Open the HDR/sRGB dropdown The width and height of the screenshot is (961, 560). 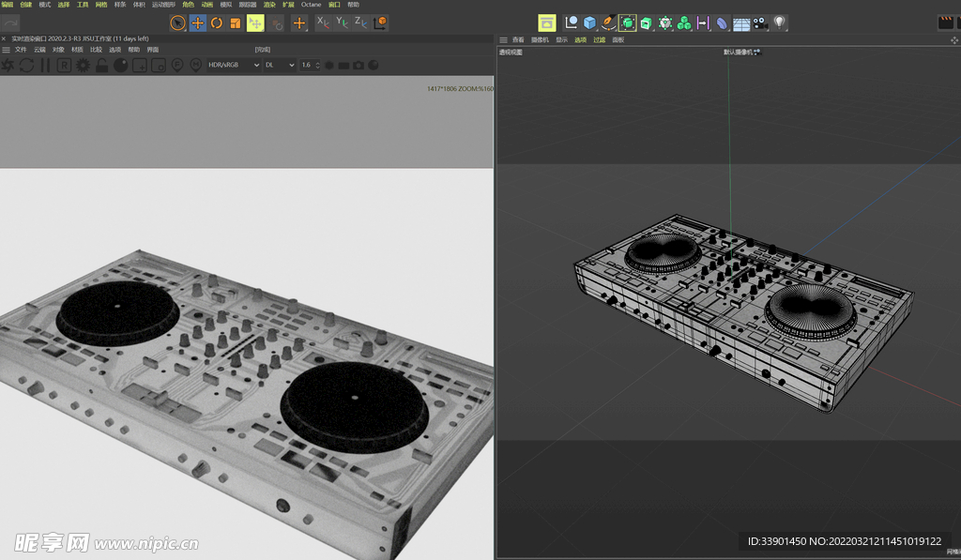click(x=234, y=65)
